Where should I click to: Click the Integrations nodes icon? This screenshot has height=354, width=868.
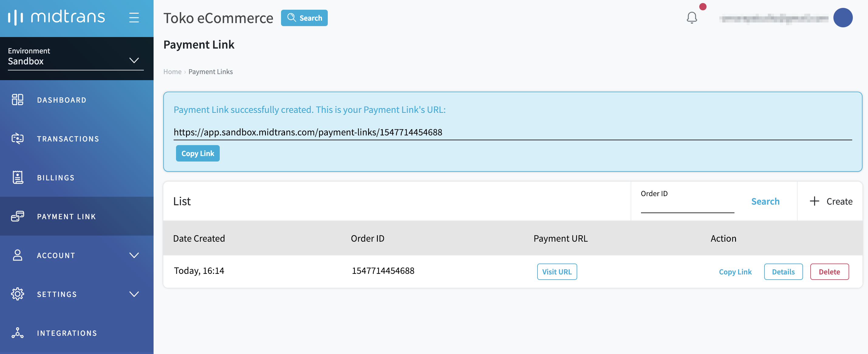[x=18, y=333]
